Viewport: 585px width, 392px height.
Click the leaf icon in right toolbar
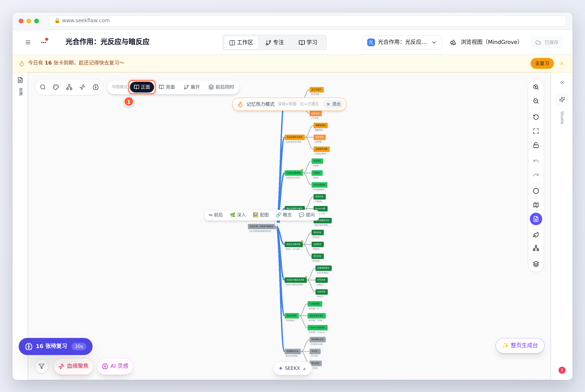pyautogui.click(x=536, y=235)
